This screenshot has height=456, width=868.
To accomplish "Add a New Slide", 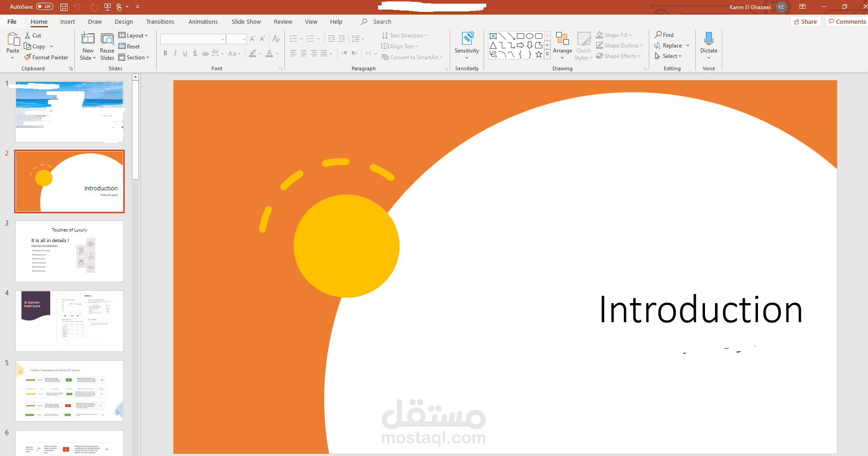I will (x=88, y=46).
